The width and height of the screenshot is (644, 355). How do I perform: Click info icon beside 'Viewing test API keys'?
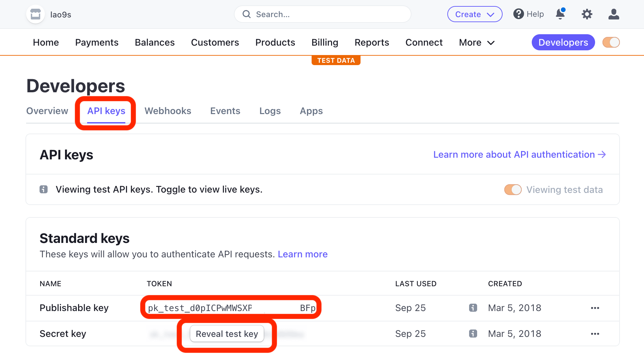click(44, 189)
